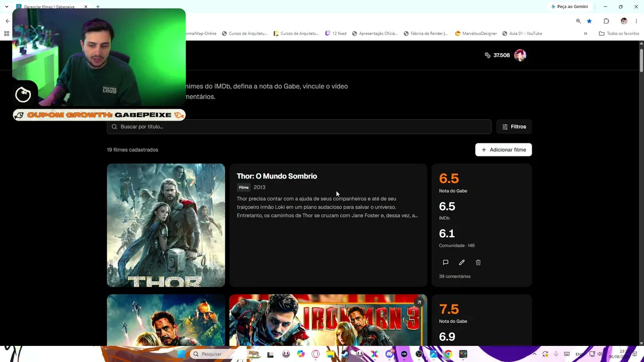This screenshot has width=644, height=362.
Task: Open Microsoft Copilot from the taskbar
Action: pyautogui.click(x=301, y=354)
